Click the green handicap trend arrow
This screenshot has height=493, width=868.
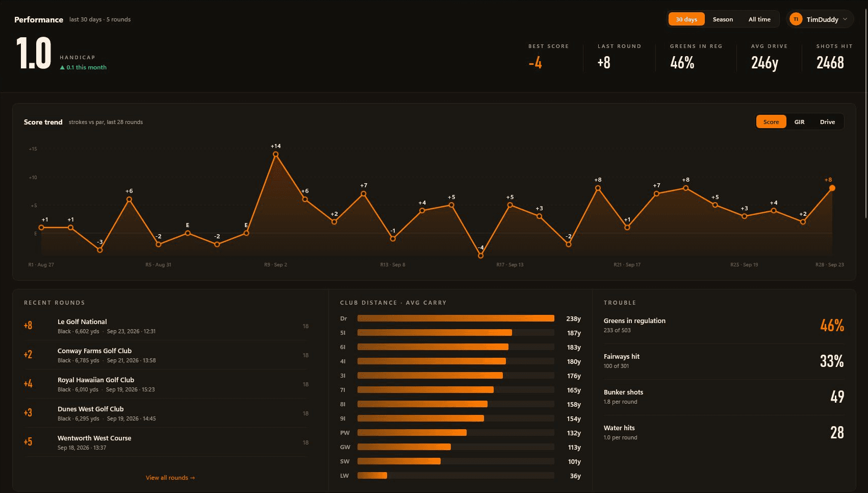click(x=62, y=67)
